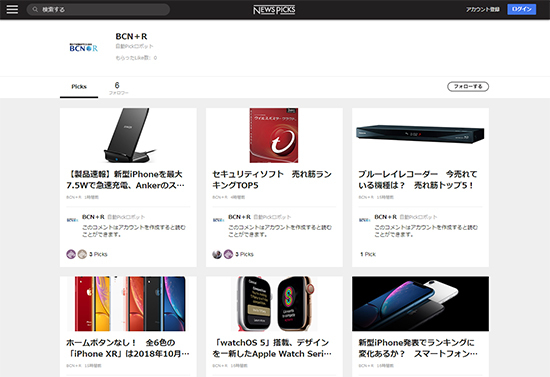This screenshot has height=377, width=550.
Task: Click BCN+R commenter avatar in security software card
Action: click(218, 220)
